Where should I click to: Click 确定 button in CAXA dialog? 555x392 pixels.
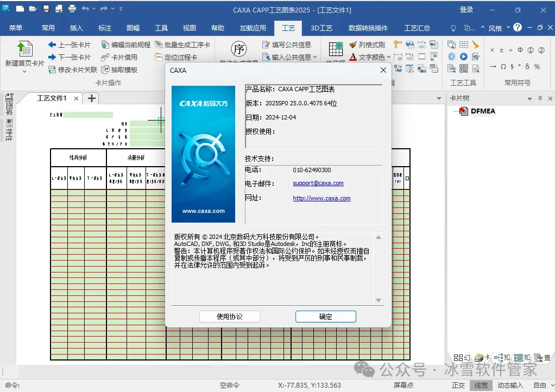point(326,317)
